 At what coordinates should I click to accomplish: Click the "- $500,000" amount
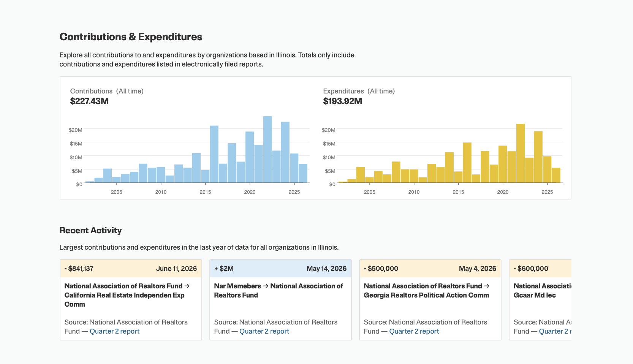381,269
